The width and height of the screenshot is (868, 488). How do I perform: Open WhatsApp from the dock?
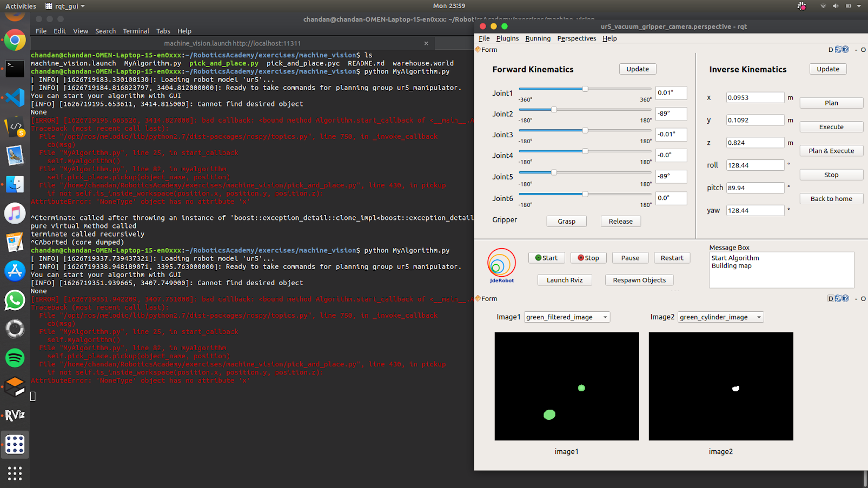click(15, 300)
